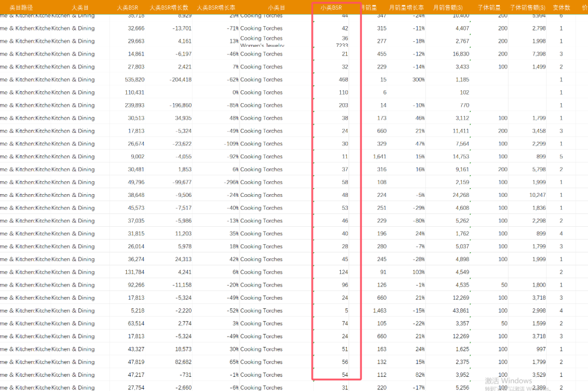Select the monthly sales value 1,641
The height and width of the screenshot is (391, 588).
[x=379, y=157]
